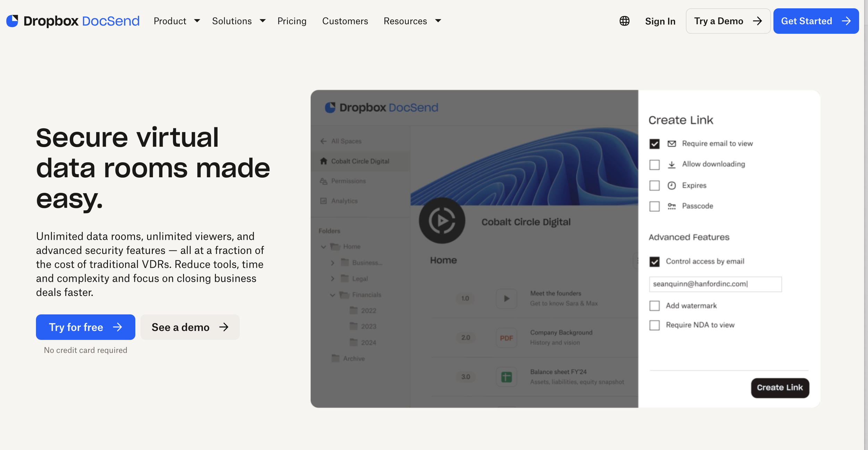Click the Sign In link

coord(660,21)
